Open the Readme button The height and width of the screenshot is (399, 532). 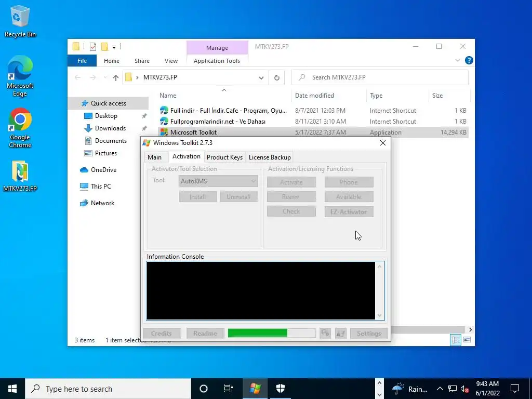(x=205, y=334)
